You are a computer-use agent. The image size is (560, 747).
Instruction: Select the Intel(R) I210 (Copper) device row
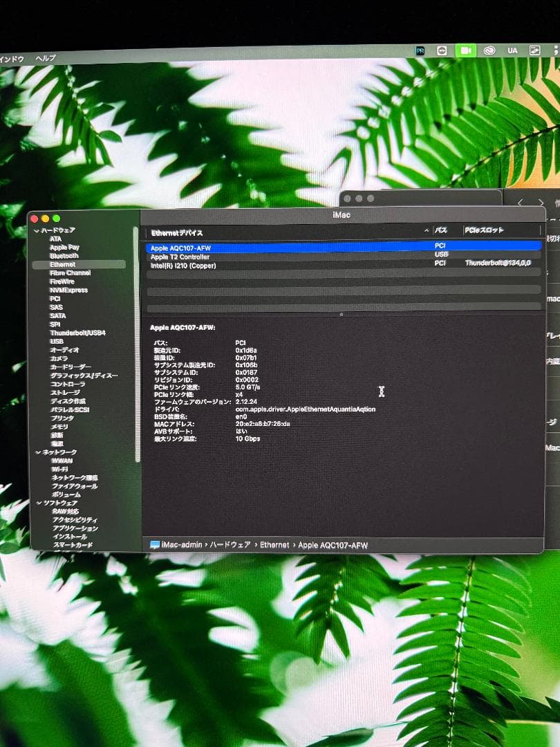183,266
